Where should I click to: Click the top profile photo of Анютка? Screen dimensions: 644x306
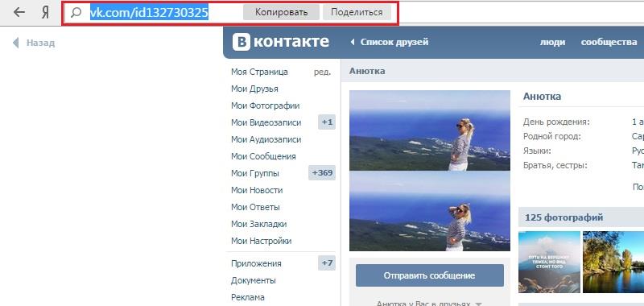430,130
